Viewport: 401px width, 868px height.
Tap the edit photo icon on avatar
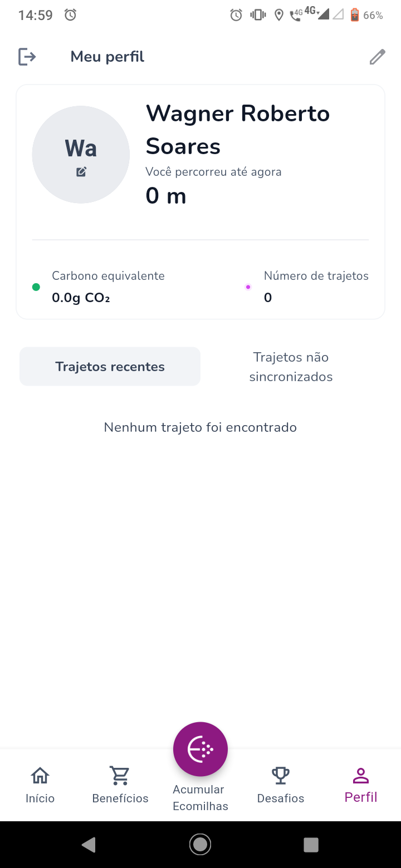pos(81,172)
